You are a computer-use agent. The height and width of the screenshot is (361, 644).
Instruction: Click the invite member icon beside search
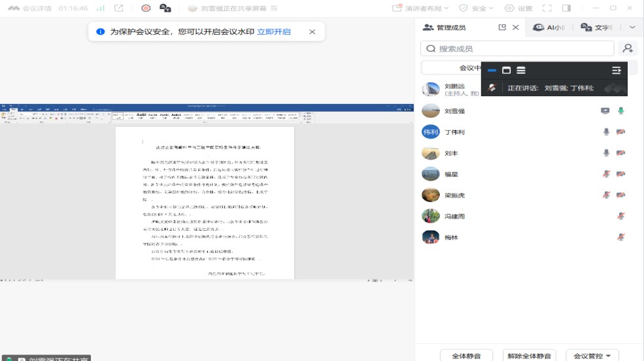(x=628, y=48)
